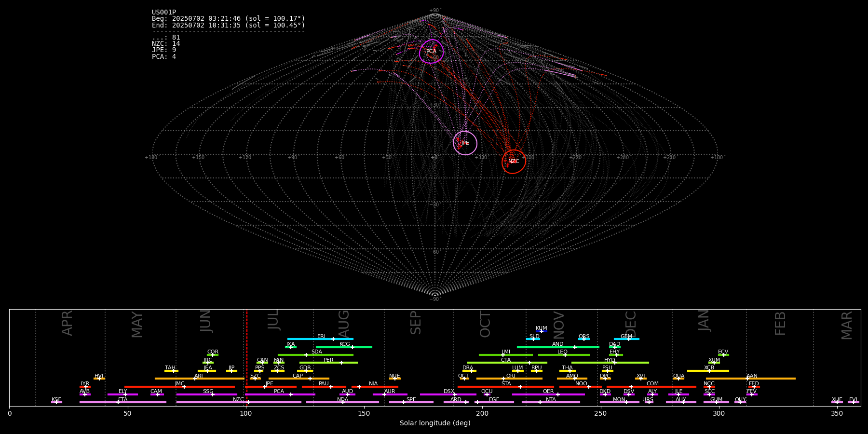Click the NDA shower bar in the timeline
The height and width of the screenshot is (434, 868).
[x=342, y=402]
